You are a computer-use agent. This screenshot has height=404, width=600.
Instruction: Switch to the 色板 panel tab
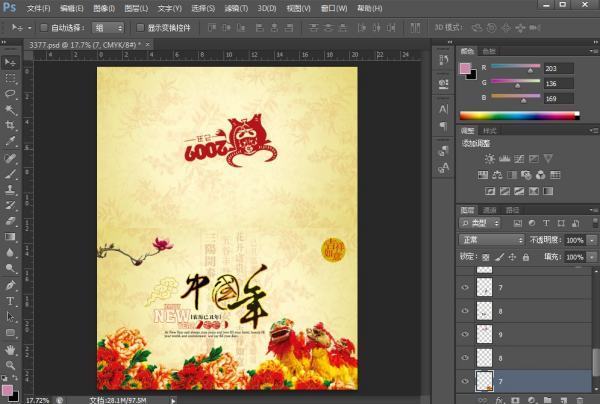489,50
